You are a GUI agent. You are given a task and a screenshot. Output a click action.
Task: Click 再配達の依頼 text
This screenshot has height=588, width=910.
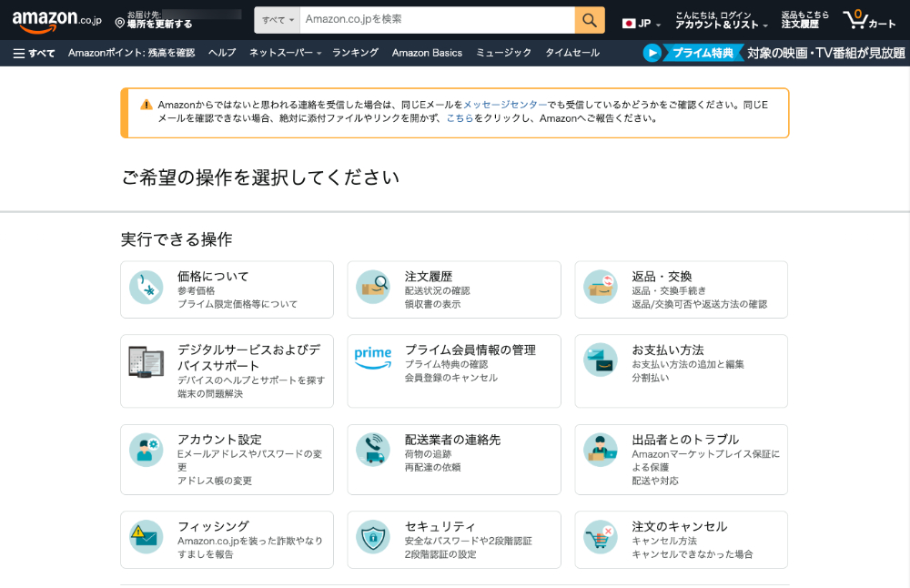[x=432, y=467]
